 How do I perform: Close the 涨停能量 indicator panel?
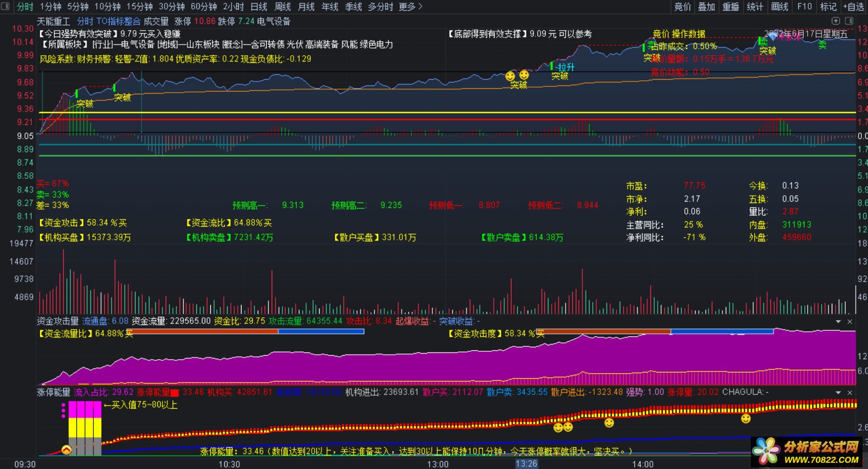point(850,393)
